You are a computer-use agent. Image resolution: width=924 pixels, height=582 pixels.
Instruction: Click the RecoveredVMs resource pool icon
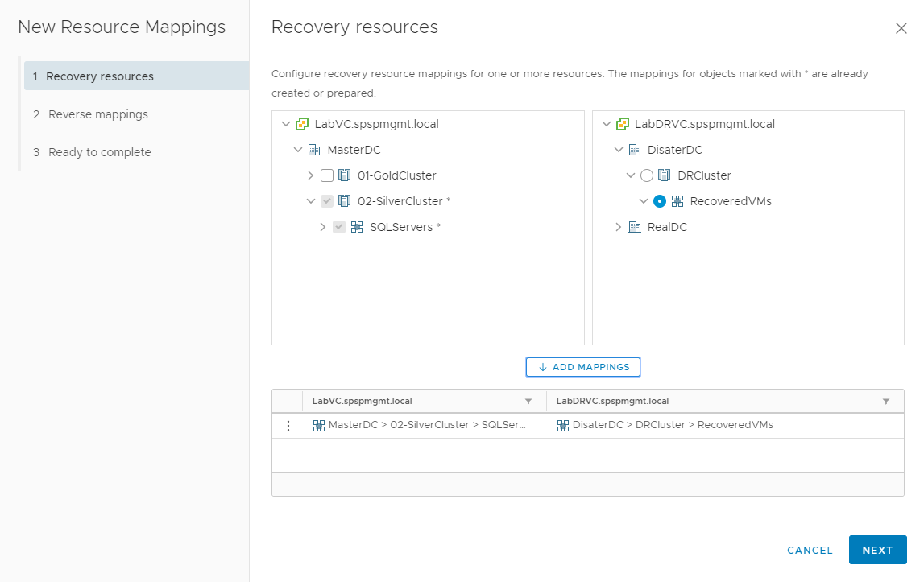(x=677, y=201)
